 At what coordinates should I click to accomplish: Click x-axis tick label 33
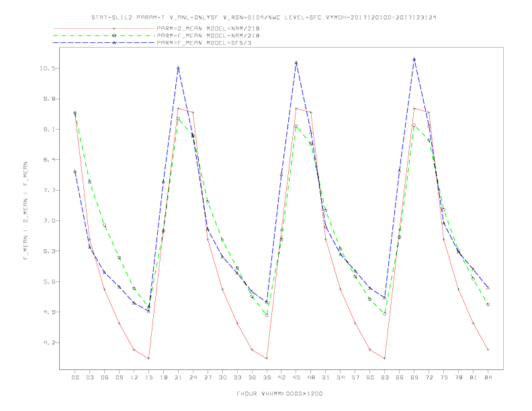237,377
